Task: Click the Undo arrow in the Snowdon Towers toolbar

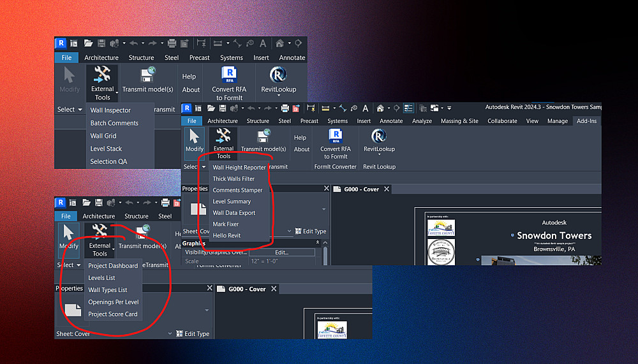Action: [x=251, y=108]
